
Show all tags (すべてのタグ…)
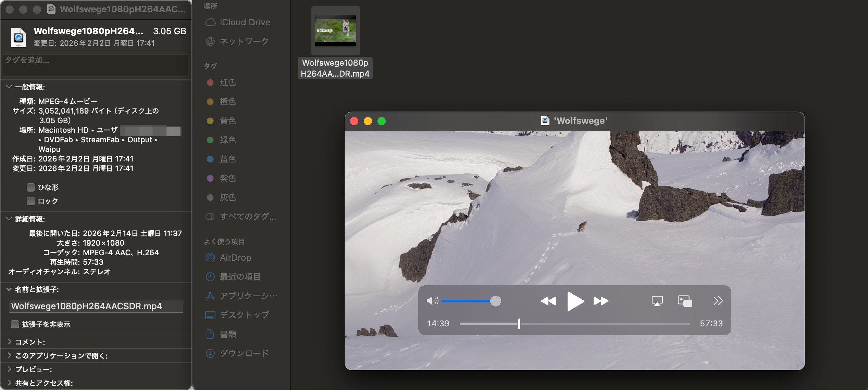(247, 217)
